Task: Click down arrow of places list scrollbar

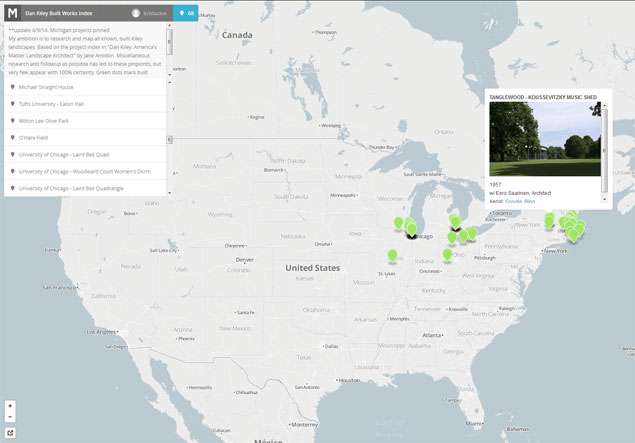Action: pos(170,193)
